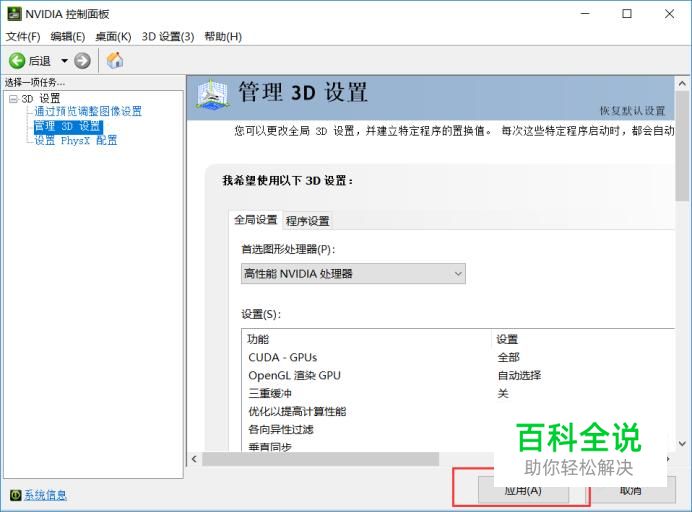Image resolution: width=692 pixels, height=512 pixels.
Task: Click the system information icon
Action: pos(15,495)
